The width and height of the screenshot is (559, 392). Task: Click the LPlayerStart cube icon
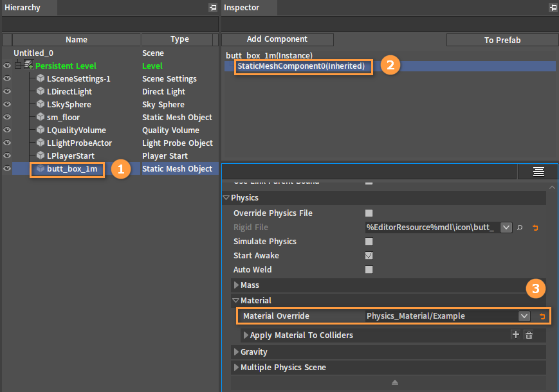(41, 156)
